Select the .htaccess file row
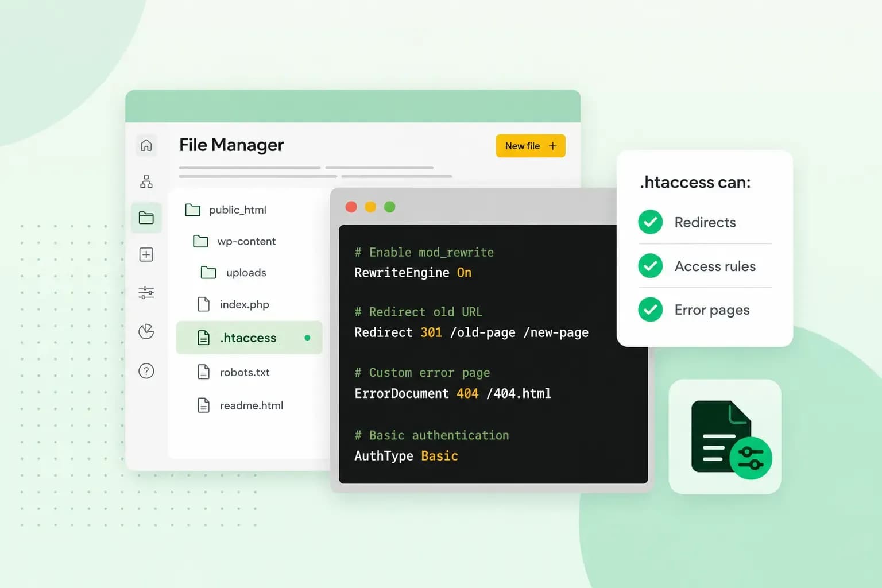The image size is (882, 588). (x=249, y=338)
